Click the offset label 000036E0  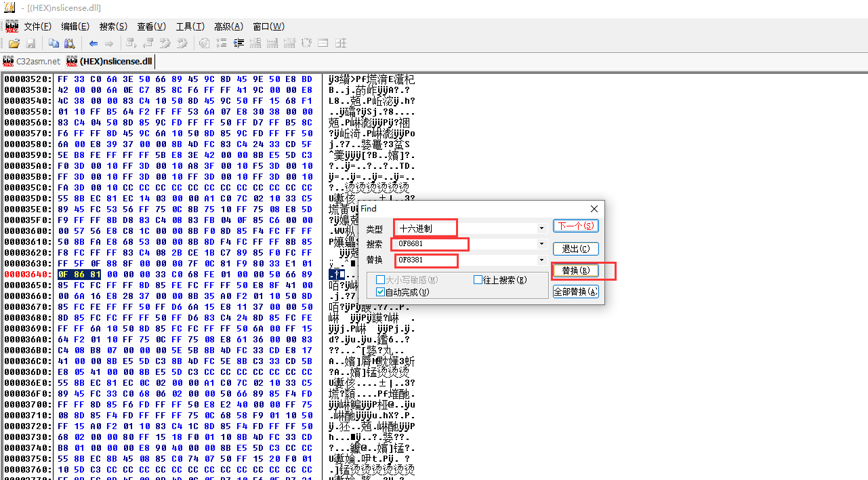(26, 383)
